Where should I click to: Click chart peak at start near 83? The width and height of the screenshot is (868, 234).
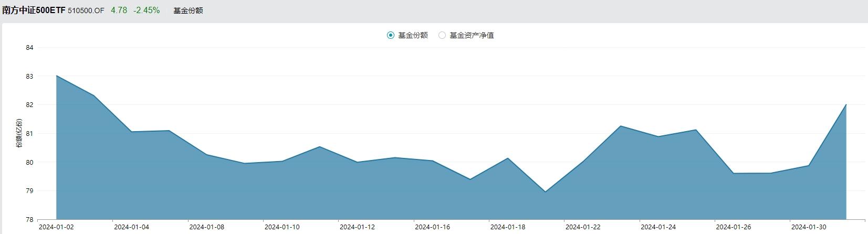tap(56, 76)
